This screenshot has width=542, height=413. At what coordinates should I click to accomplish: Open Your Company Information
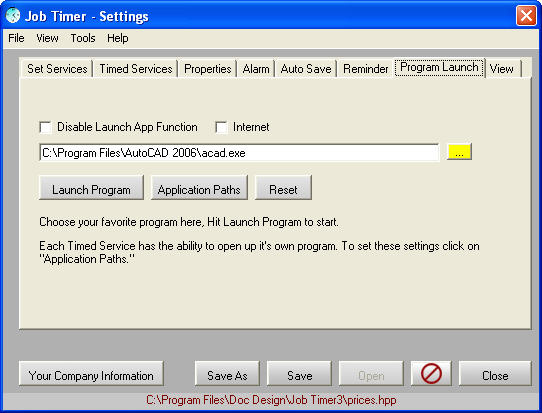(x=91, y=375)
